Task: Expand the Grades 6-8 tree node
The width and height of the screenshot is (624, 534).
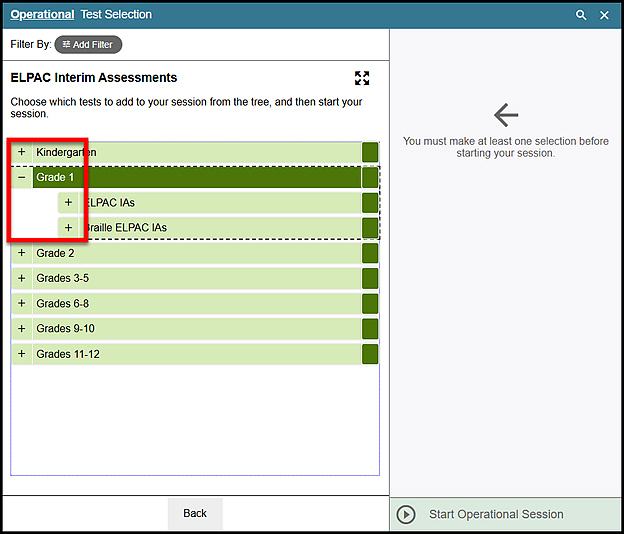Action: 22,304
